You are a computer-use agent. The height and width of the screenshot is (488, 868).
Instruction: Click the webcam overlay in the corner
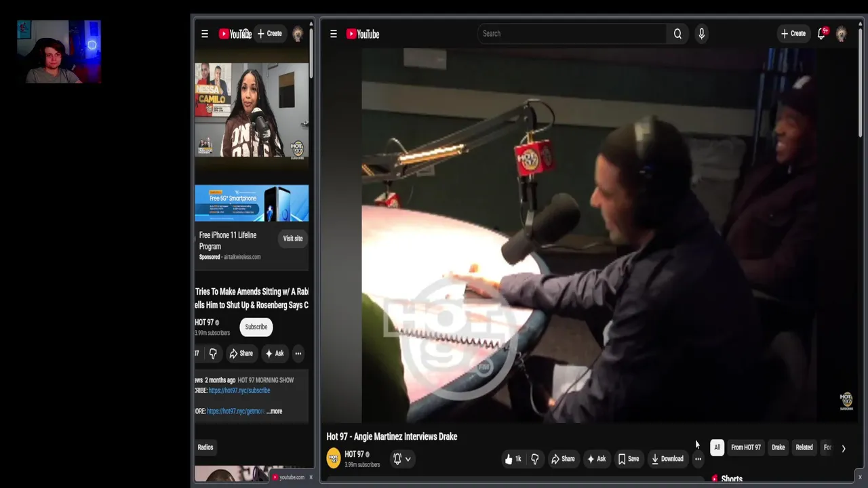coord(59,52)
